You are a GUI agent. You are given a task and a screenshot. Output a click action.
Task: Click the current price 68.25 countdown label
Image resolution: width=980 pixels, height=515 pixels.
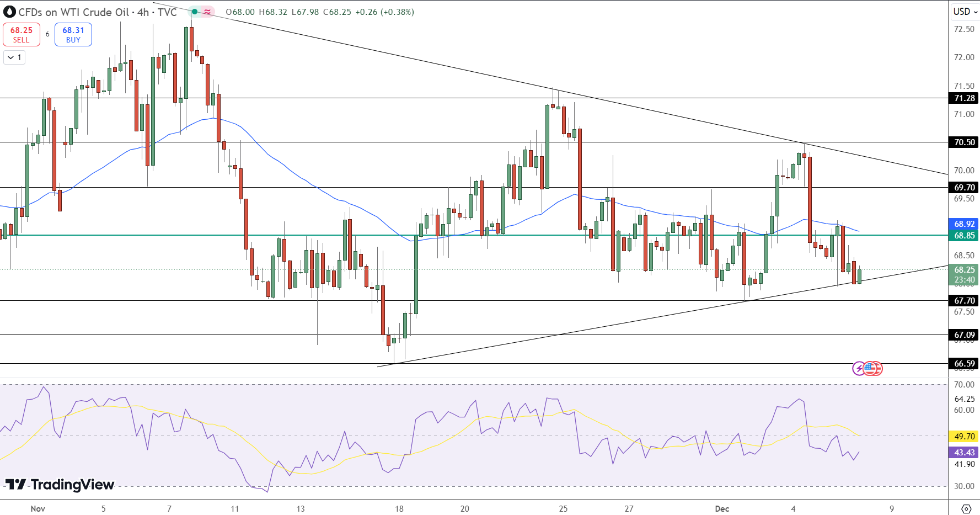pos(964,275)
